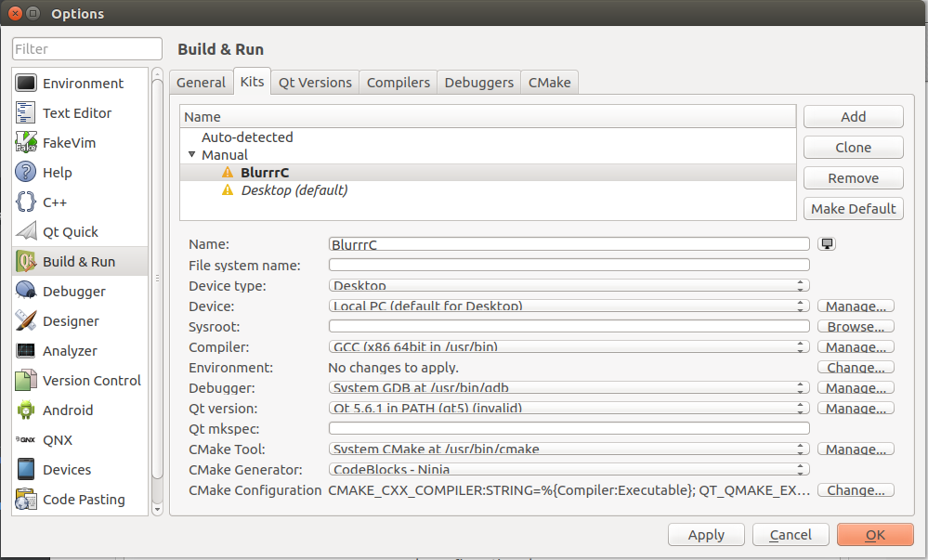Open the CMake Generator dropdown
928x560 pixels.
pyautogui.click(x=569, y=470)
